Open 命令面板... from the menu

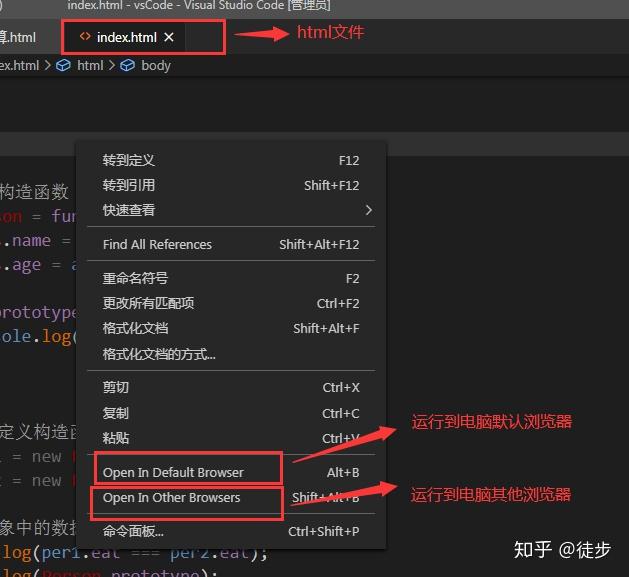point(231,531)
